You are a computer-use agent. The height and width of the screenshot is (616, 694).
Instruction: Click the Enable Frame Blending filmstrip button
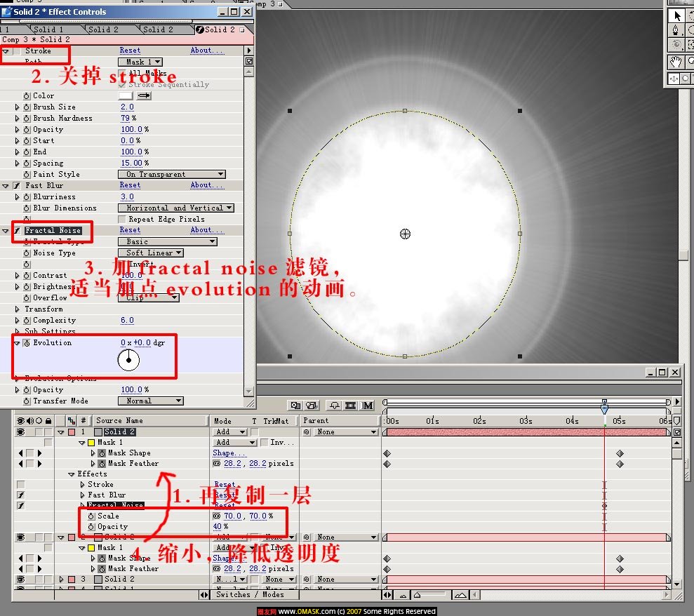pyautogui.click(x=351, y=406)
